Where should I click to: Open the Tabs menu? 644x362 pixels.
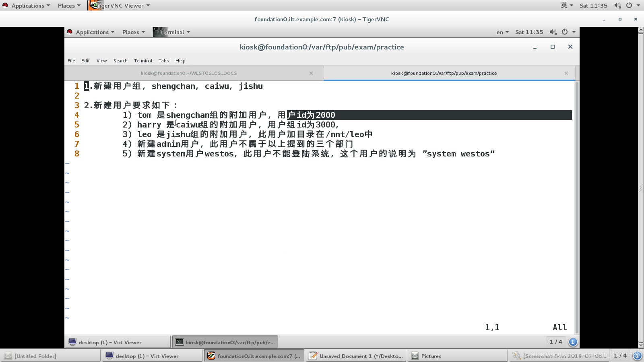tap(163, 61)
